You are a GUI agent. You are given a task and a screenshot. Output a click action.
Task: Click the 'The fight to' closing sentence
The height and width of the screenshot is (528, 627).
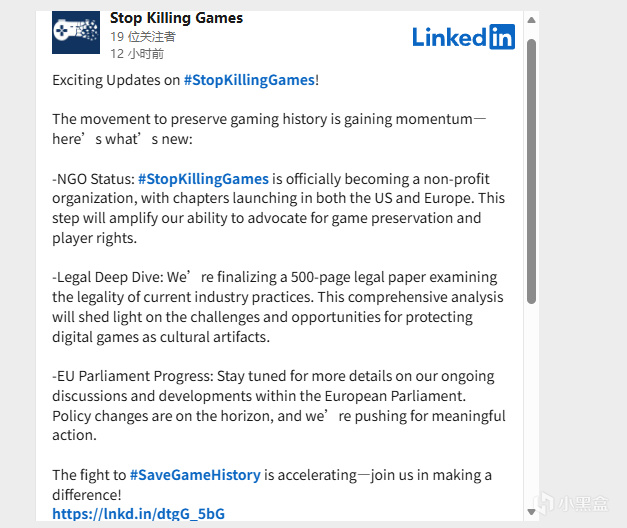click(x=90, y=475)
